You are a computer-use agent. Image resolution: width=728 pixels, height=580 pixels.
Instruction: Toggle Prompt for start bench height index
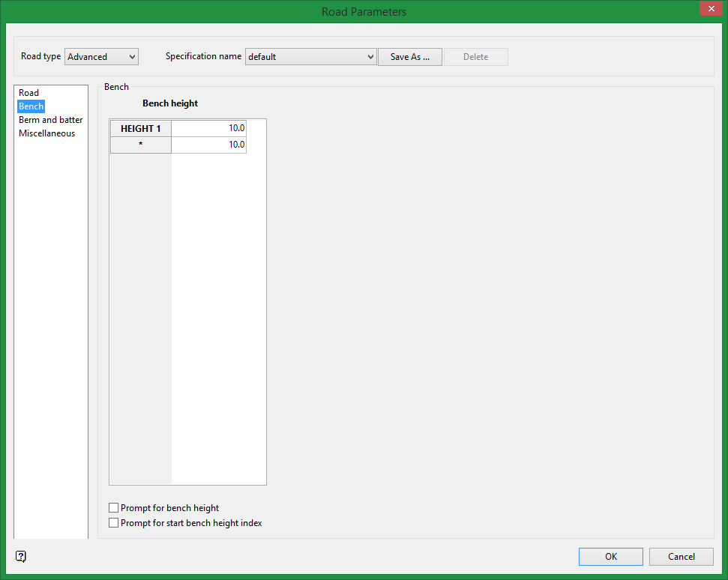click(114, 523)
